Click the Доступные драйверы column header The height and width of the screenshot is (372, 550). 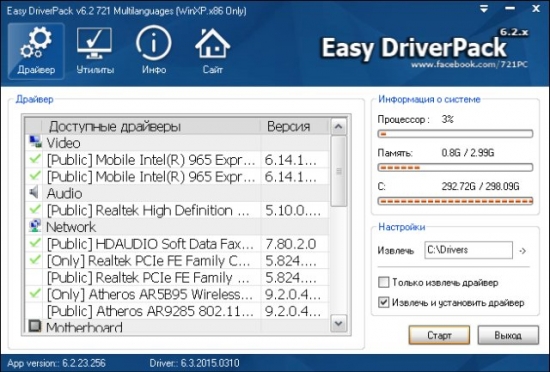151,126
